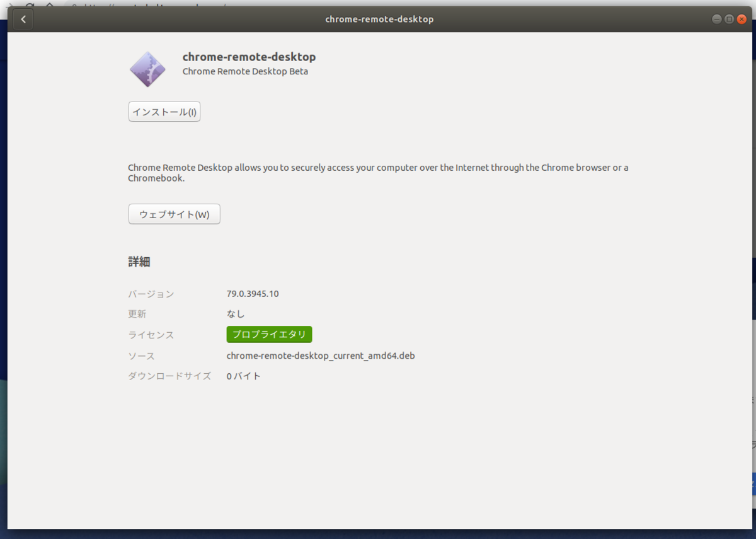
Task: Open the ウェブサイト(W) website button
Action: (x=175, y=214)
